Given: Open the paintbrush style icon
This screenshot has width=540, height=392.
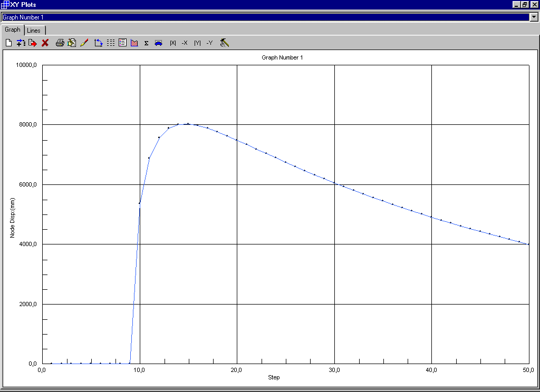Looking at the screenshot, I should (x=84, y=43).
